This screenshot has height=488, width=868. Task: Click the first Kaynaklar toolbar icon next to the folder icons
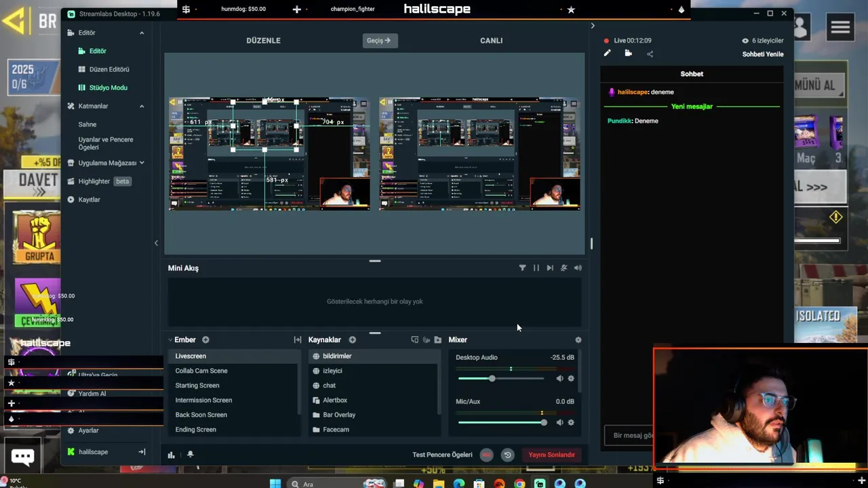[414, 340]
